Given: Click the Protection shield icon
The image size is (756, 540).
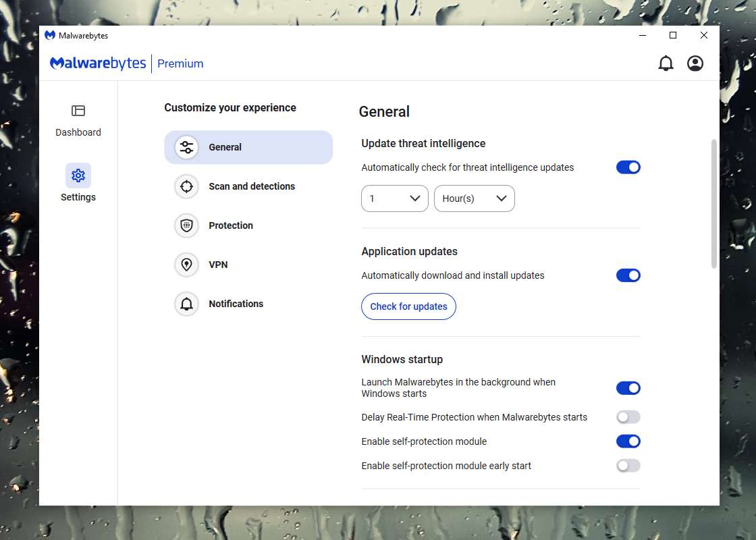Looking at the screenshot, I should pyautogui.click(x=186, y=225).
